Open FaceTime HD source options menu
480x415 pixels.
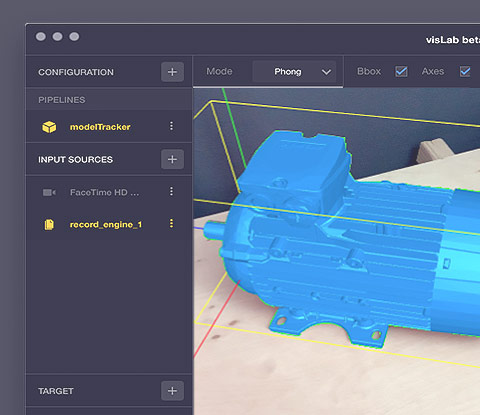[x=171, y=191]
